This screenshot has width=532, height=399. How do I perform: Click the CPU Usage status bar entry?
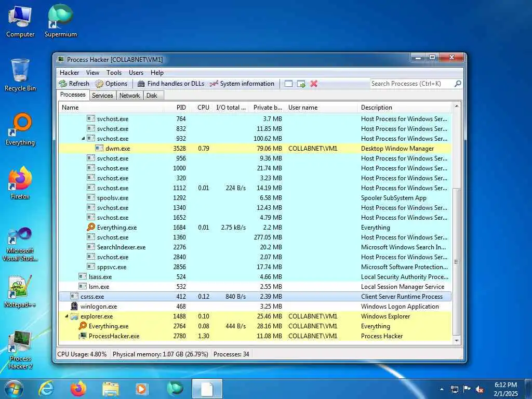pyautogui.click(x=82, y=354)
